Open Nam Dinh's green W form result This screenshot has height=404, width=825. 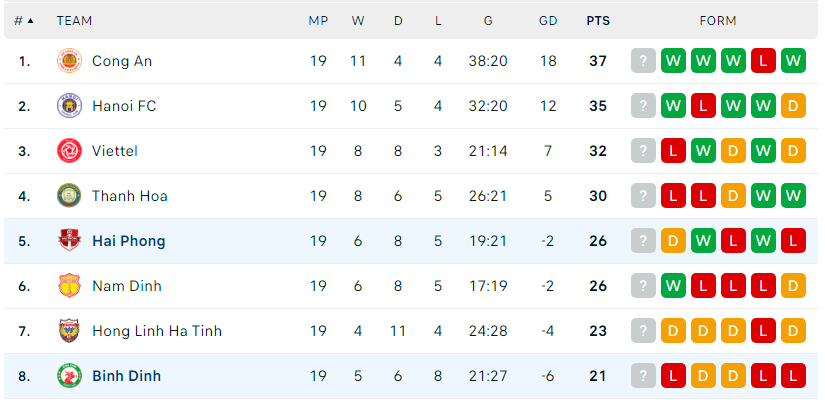coord(673,286)
